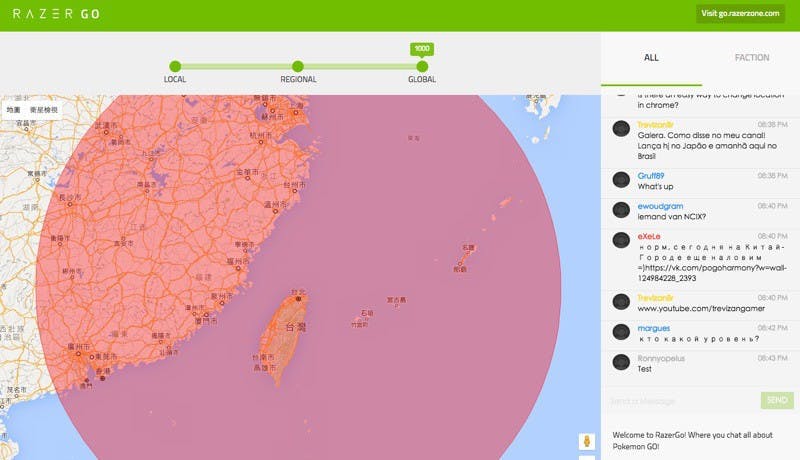Open username Ronnyopelus
800x460 pixels.
pos(661,359)
